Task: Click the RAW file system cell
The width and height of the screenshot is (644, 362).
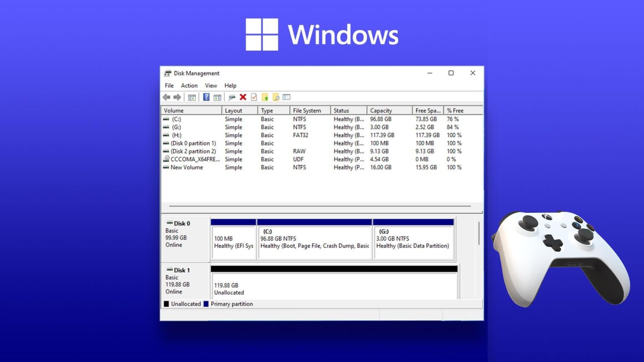Action: click(299, 151)
